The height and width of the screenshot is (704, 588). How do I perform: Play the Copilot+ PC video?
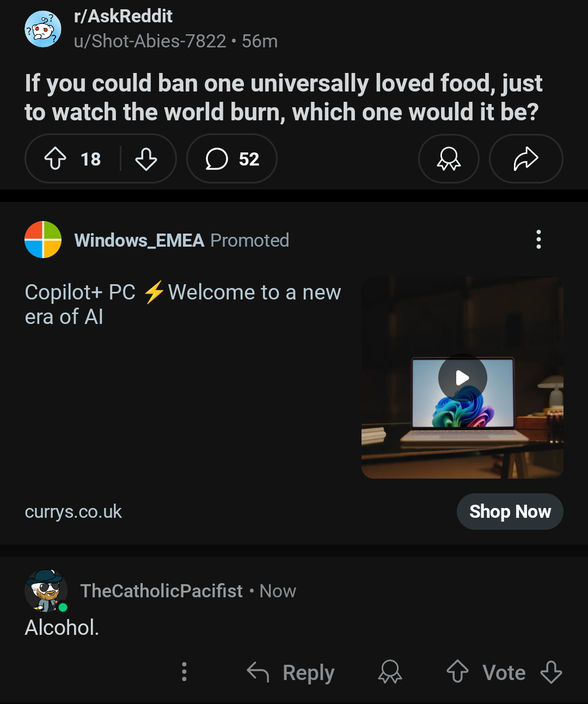point(462,378)
